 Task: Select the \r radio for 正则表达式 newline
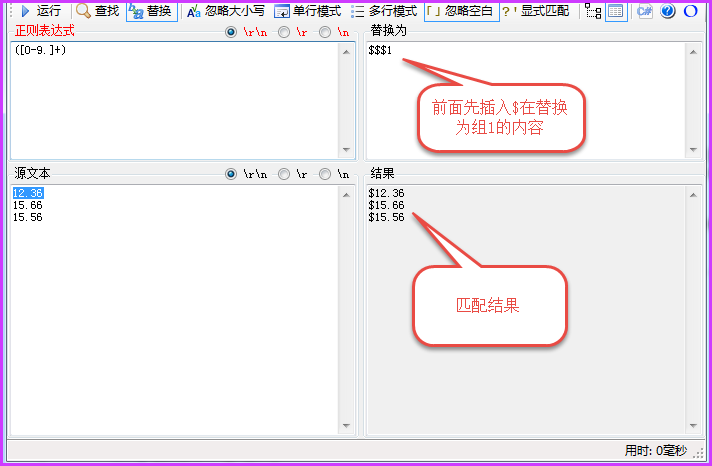tap(284, 32)
